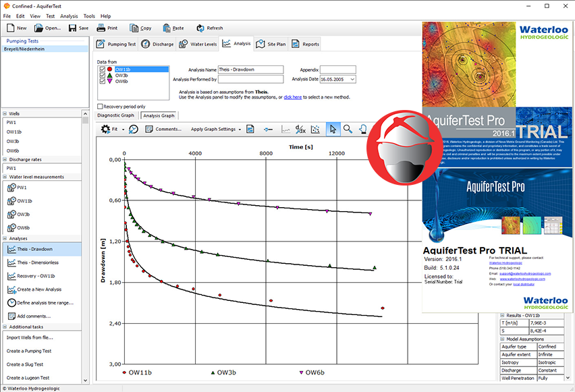Viewport: 575px width, 392px height.
Task: Open OW6b water level measurements icon
Action: [11, 228]
